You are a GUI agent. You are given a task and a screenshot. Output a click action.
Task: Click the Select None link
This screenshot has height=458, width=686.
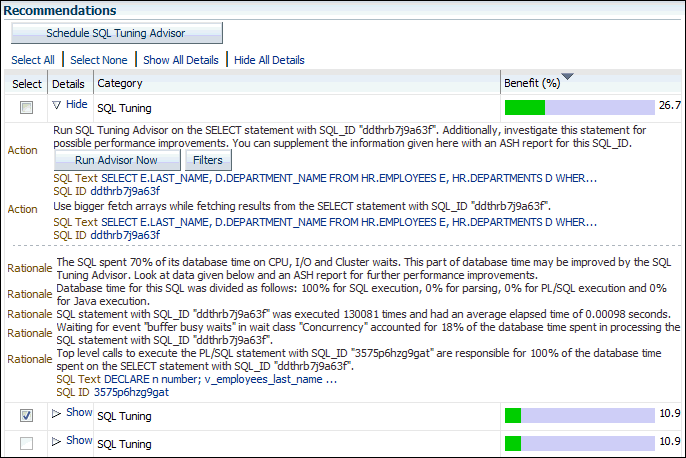click(x=100, y=60)
